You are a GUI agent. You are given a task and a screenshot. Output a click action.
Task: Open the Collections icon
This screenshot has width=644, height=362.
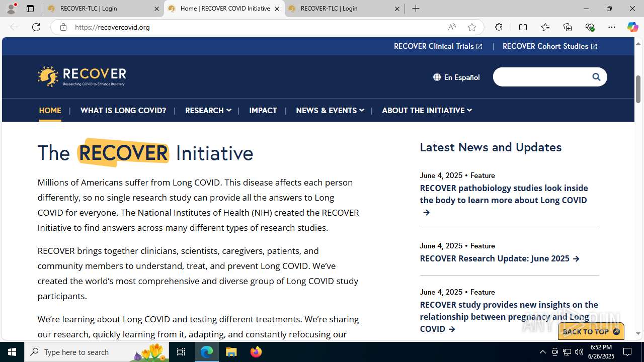(568, 27)
